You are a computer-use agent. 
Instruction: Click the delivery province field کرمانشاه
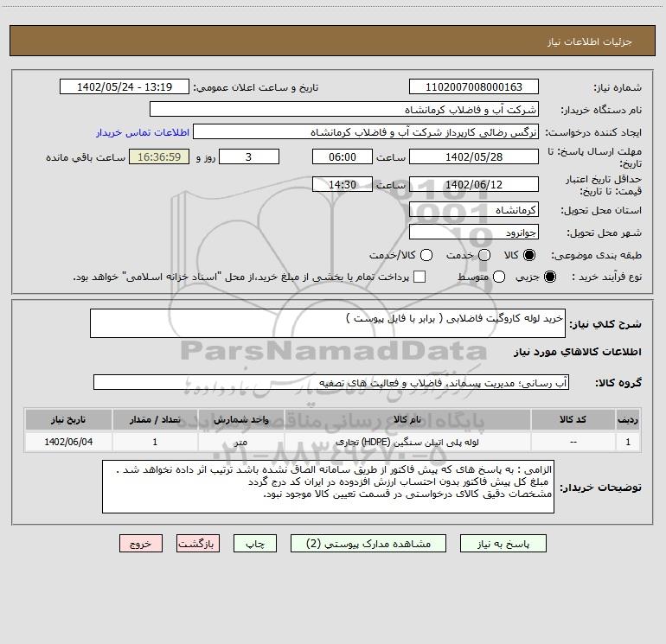[x=474, y=210]
